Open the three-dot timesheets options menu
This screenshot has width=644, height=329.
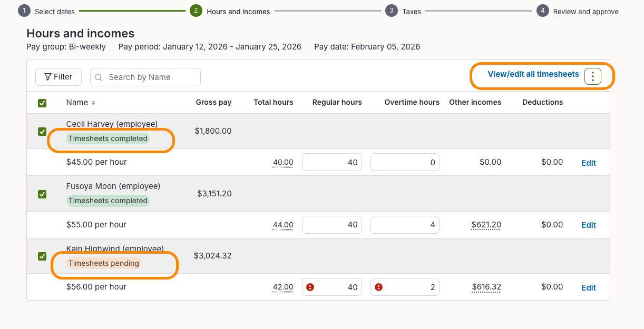coord(593,76)
